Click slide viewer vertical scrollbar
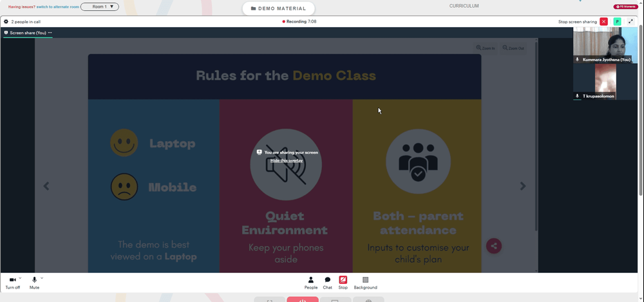 coord(536,136)
